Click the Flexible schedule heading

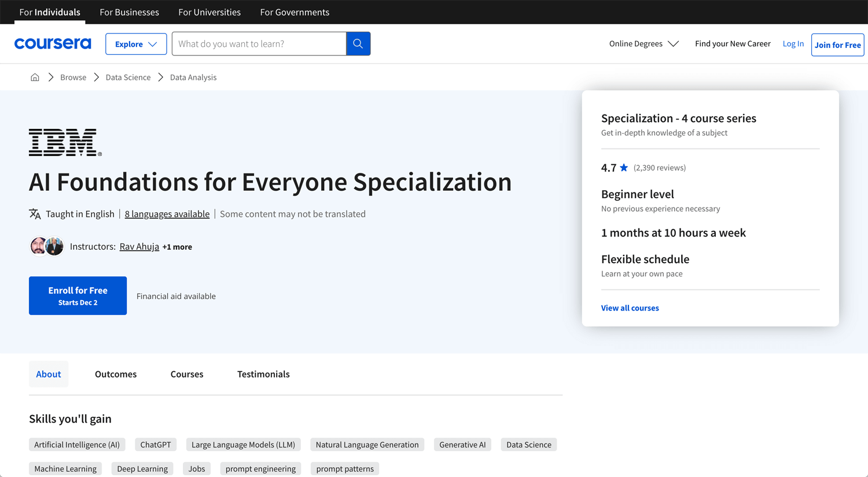(x=645, y=259)
